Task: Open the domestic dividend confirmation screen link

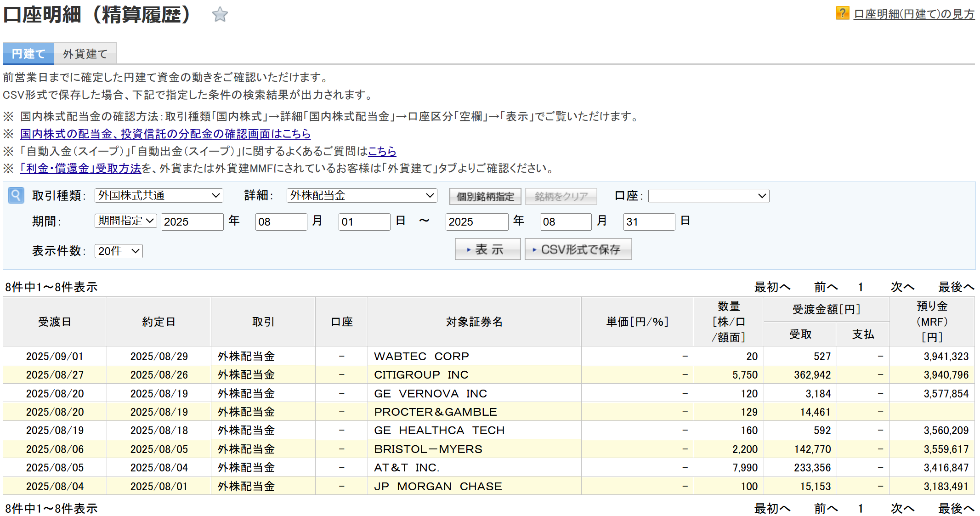Action: tap(165, 134)
